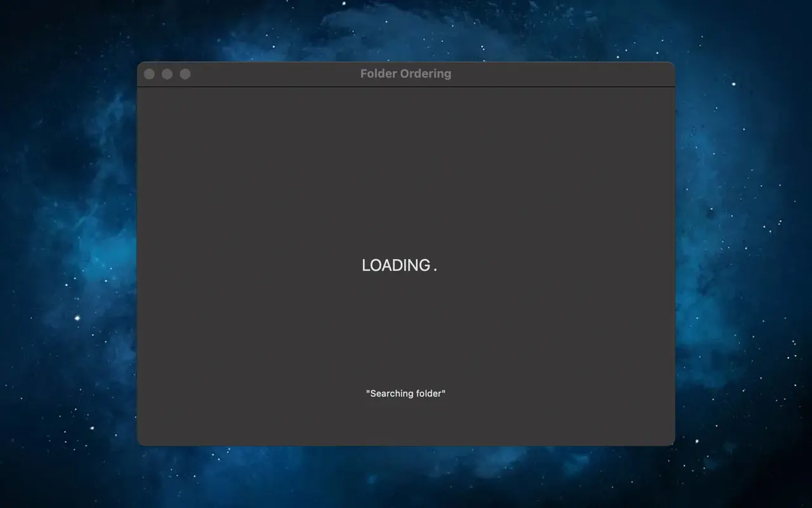
Task: Click the red close button on the window
Action: pos(148,73)
